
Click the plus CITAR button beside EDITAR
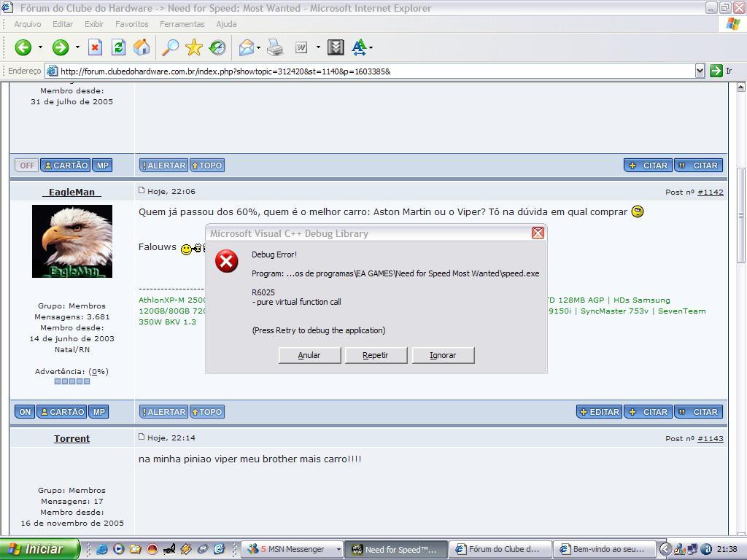(x=648, y=412)
